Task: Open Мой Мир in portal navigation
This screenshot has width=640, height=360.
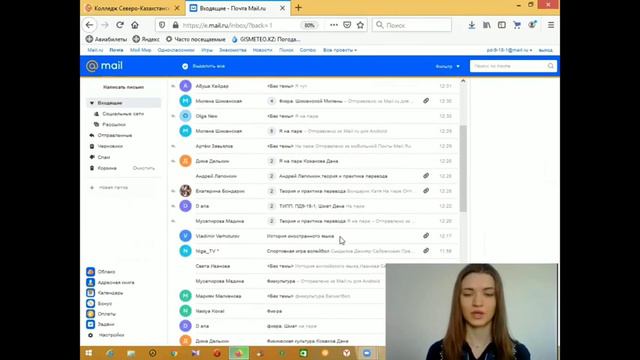Action: coord(140,50)
